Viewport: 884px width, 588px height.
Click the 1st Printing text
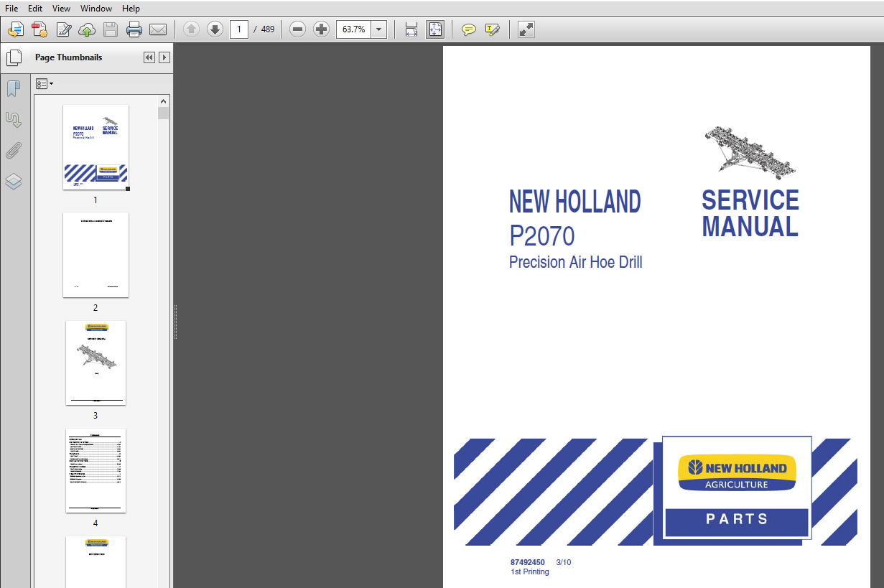(530, 571)
